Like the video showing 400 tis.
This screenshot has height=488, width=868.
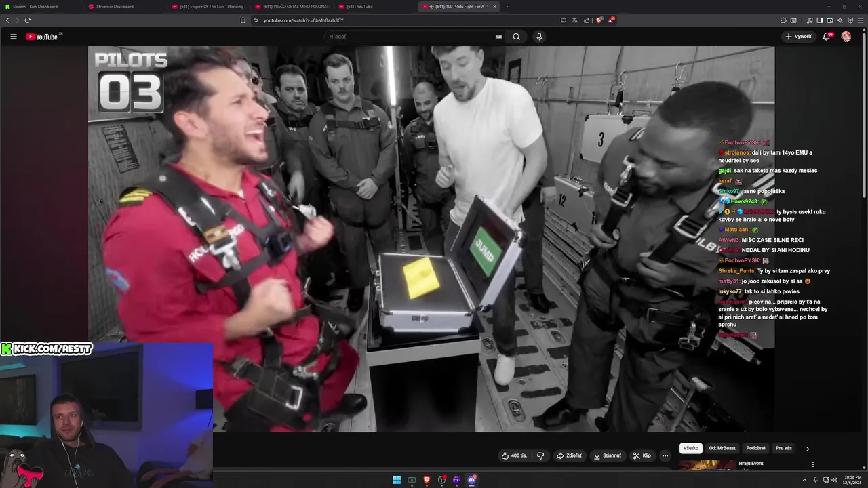[514, 455]
